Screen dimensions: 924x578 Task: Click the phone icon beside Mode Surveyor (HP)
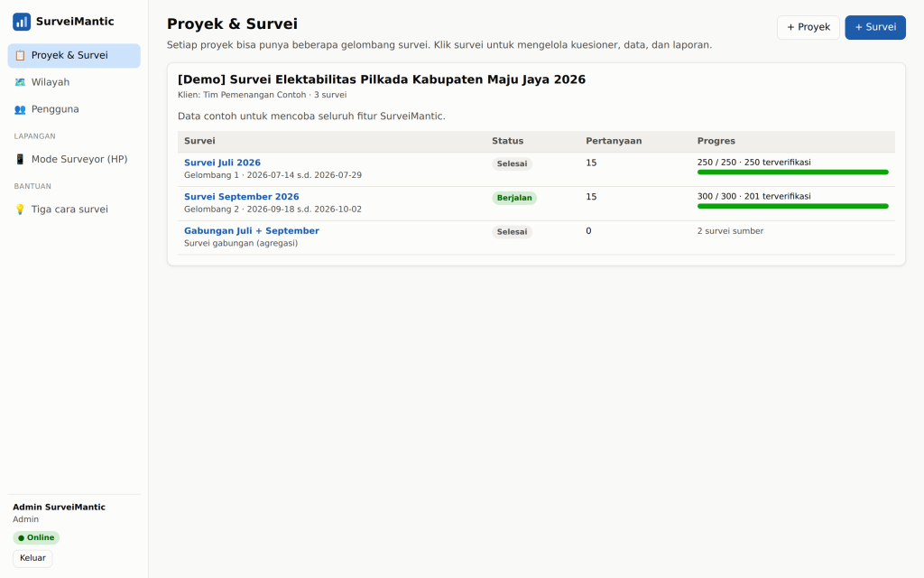[x=20, y=159]
